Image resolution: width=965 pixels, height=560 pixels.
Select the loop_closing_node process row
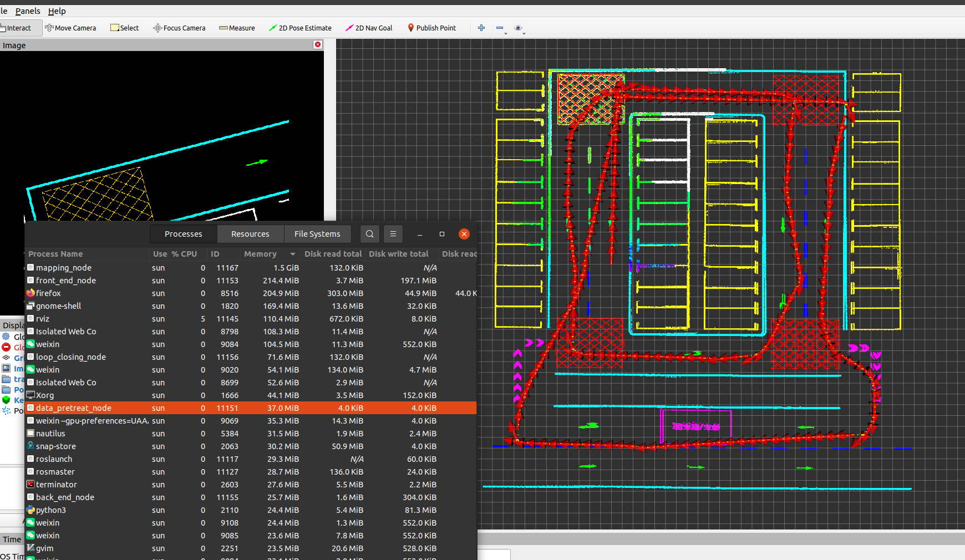pyautogui.click(x=251, y=357)
